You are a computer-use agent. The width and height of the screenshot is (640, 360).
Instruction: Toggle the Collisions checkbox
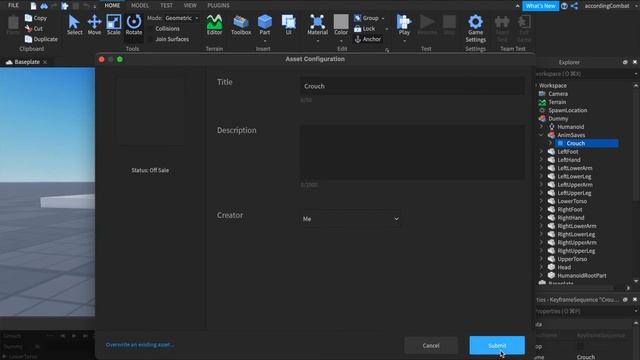[151, 29]
